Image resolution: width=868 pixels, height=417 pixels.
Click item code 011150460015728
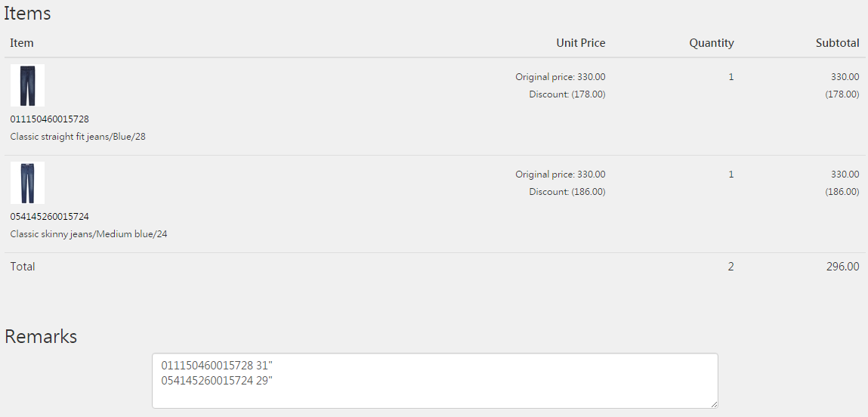[49, 119]
